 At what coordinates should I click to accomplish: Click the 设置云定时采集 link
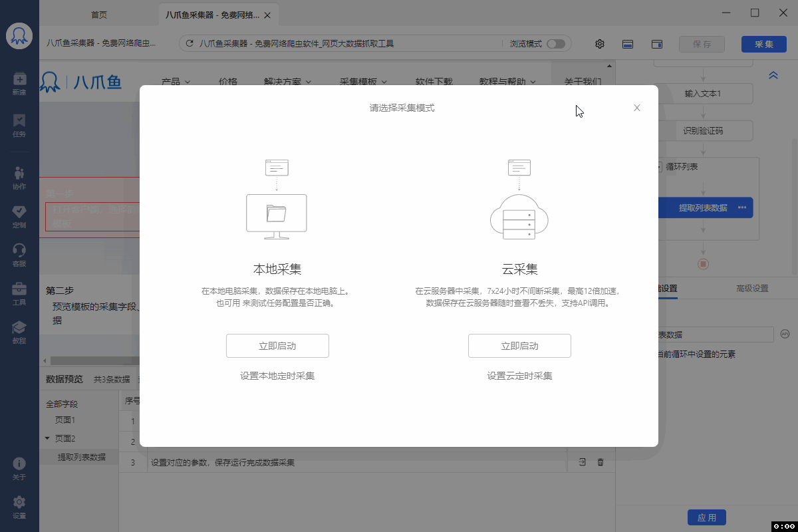point(519,376)
